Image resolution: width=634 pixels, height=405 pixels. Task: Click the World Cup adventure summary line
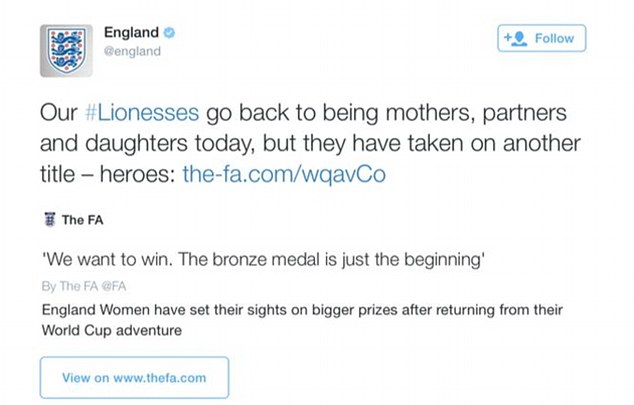(112, 331)
